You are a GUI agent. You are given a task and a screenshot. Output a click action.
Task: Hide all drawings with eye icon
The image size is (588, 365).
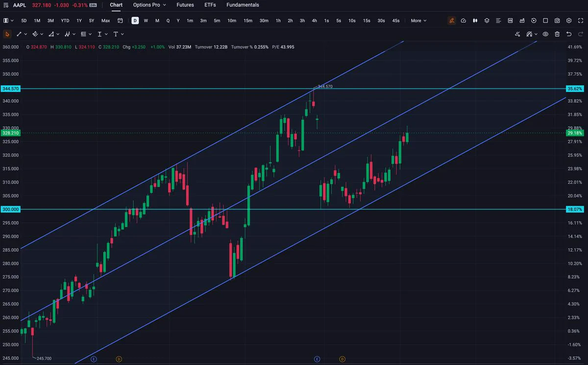tap(545, 34)
